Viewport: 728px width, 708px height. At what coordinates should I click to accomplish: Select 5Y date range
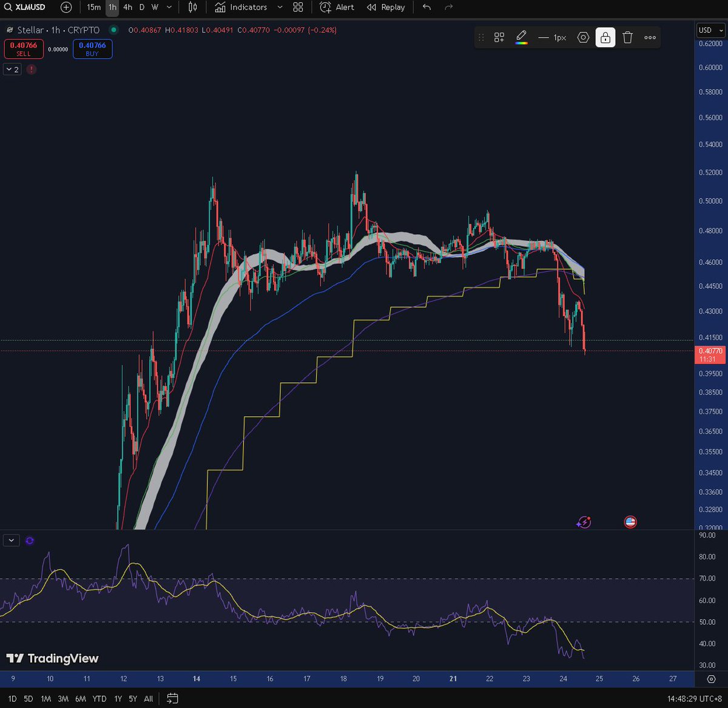(133, 698)
